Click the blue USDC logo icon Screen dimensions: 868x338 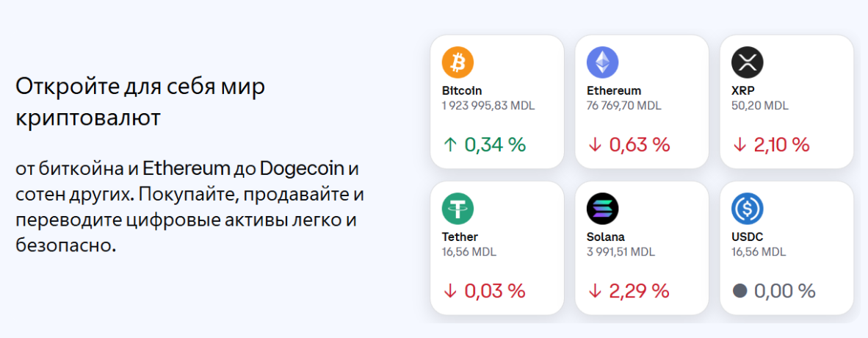pyautogui.click(x=747, y=209)
